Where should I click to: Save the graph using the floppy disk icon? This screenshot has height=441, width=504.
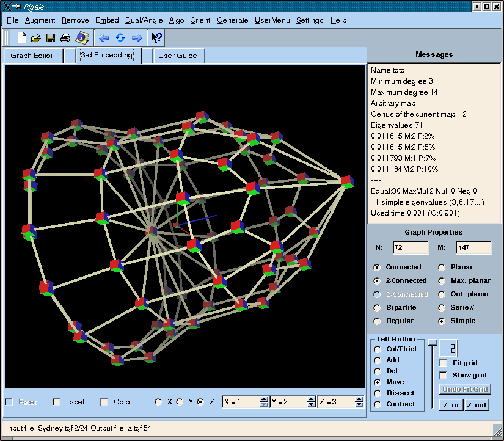point(51,38)
